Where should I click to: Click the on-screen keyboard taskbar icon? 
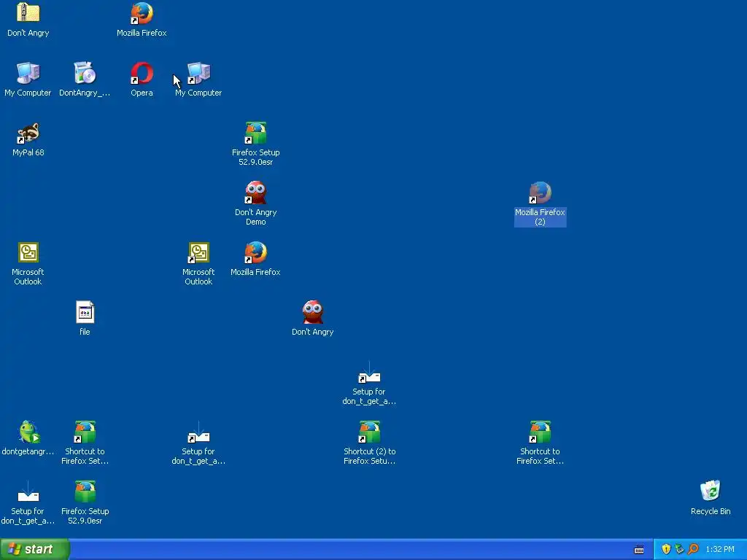point(639,550)
